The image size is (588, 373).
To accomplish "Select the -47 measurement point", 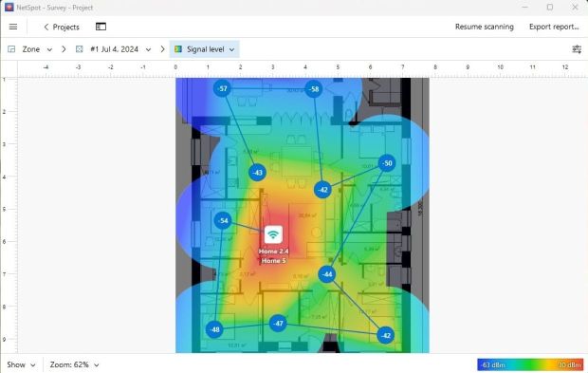I will pos(278,323).
